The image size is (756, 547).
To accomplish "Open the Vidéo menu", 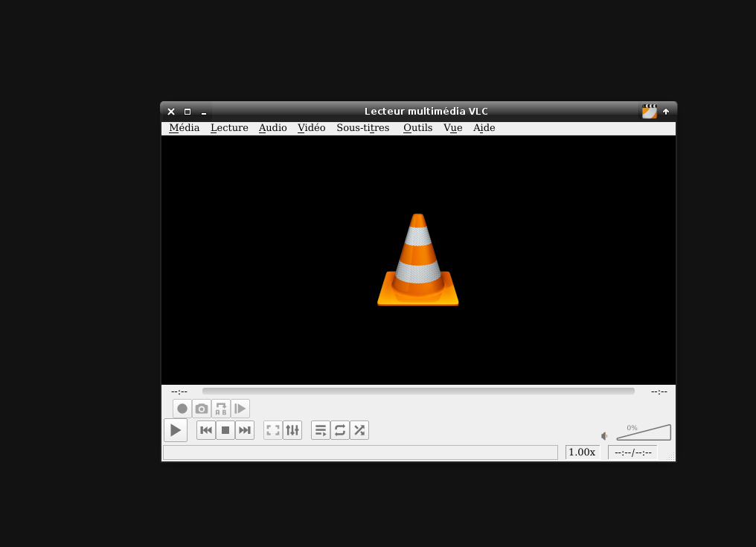I will coord(312,128).
